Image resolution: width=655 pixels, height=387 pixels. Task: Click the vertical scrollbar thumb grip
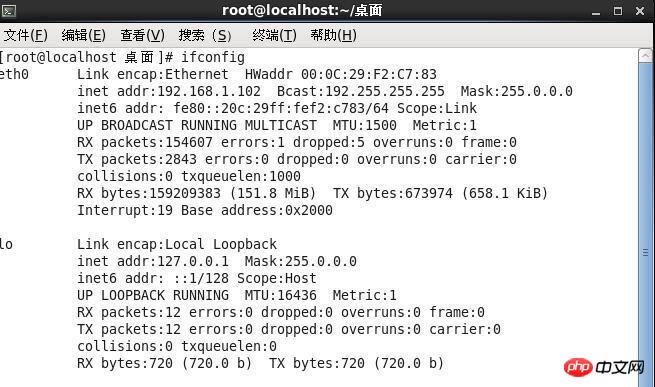(645, 252)
